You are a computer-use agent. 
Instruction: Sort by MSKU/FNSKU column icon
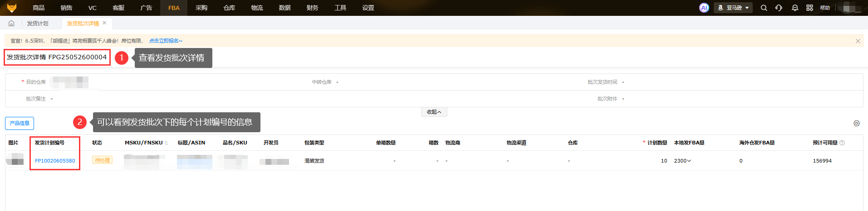coord(167,143)
